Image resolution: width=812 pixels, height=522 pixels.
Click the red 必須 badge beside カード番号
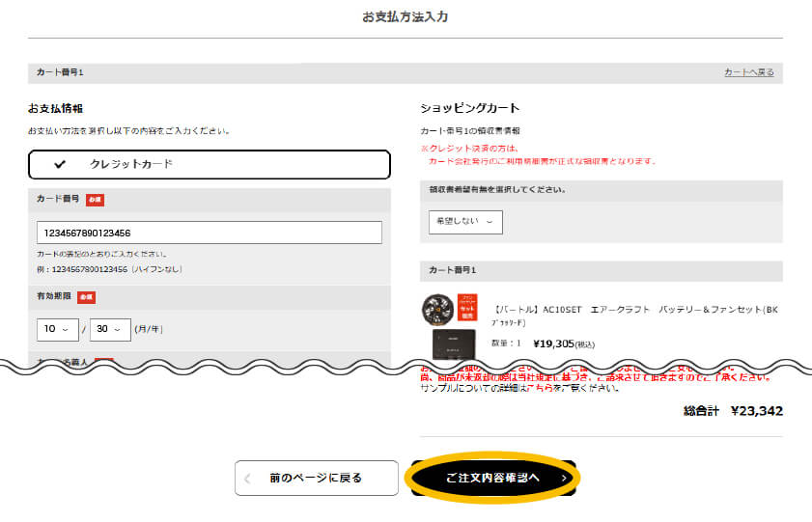(x=95, y=200)
